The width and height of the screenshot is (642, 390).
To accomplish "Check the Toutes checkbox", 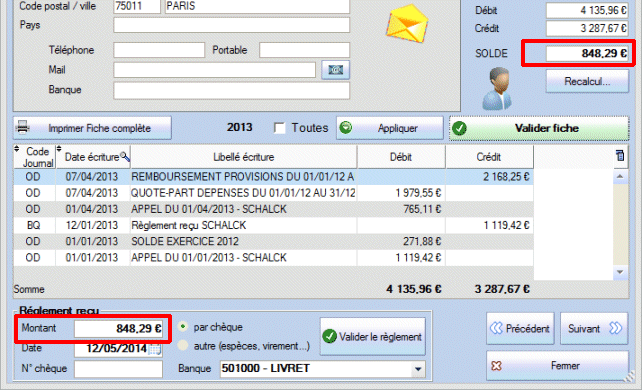I will tap(280, 128).
